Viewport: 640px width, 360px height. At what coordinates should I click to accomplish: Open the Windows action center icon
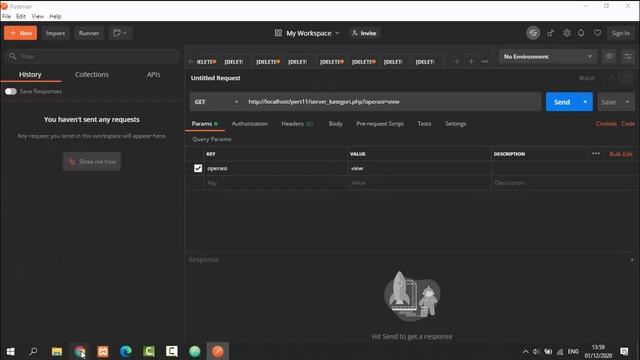624,351
